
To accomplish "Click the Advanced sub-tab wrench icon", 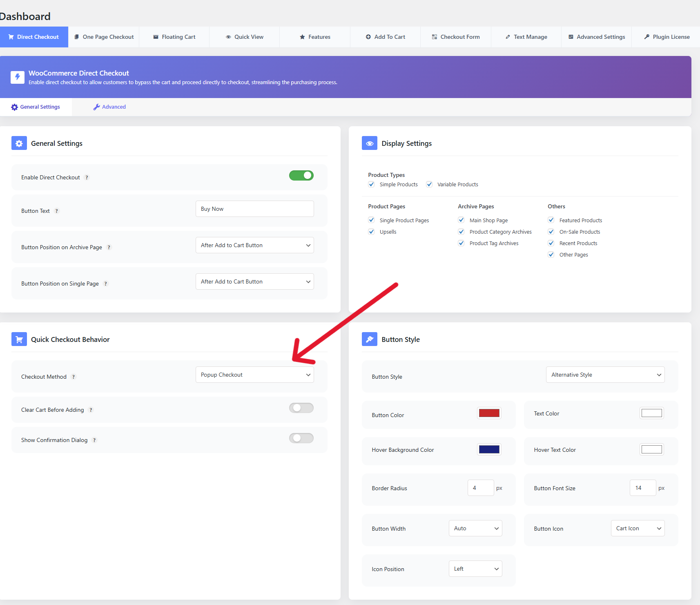I will pos(96,107).
